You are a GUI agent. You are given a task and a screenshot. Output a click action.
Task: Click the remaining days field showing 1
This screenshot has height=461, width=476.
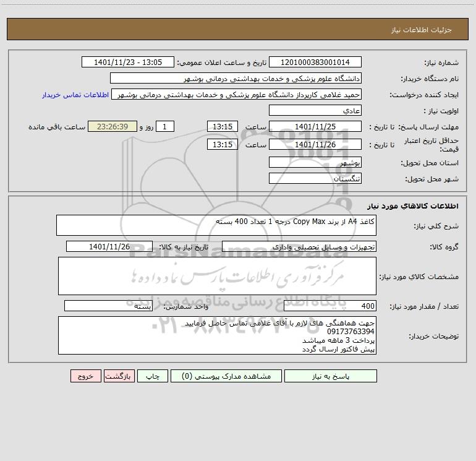(x=165, y=126)
